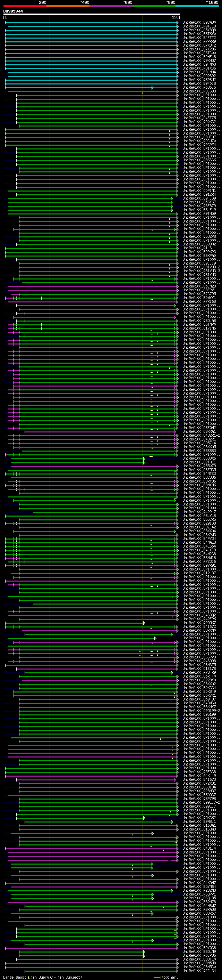Open hit UniRef100_B6T6V0
222x980 pixels.
click(x=199, y=34)
